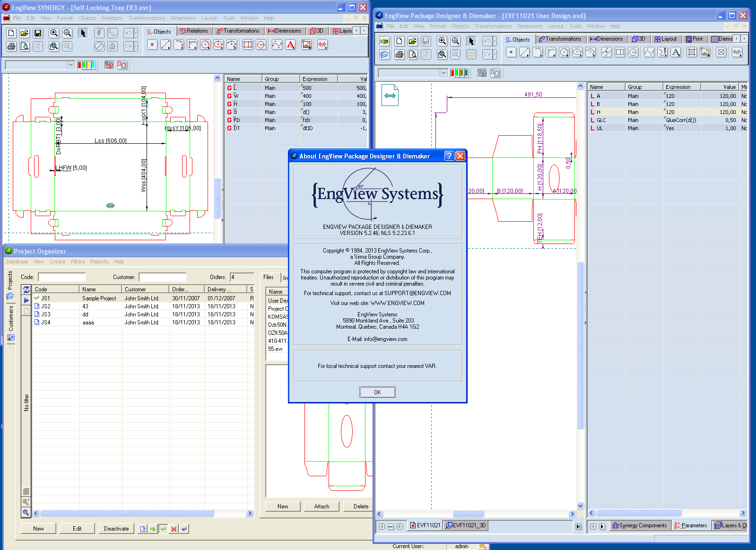Click Print Preview icon in Package Designer
The height and width of the screenshot is (550, 756).
[x=413, y=54]
